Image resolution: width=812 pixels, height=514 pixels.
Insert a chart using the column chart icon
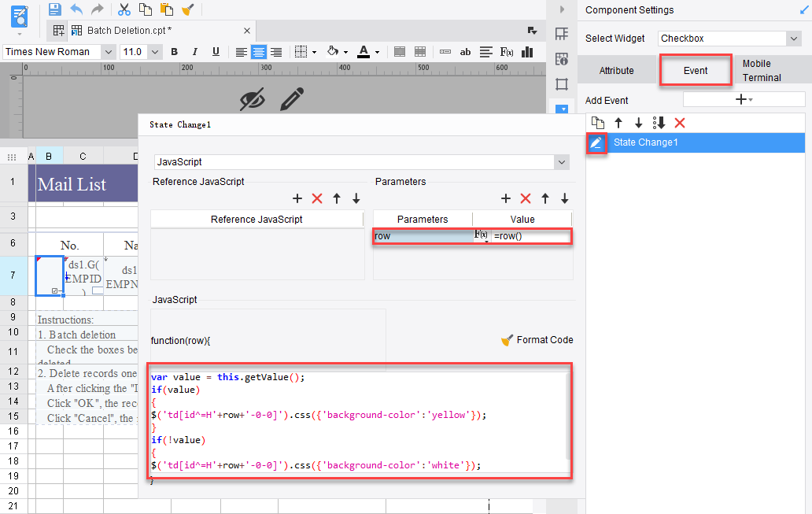tap(527, 51)
